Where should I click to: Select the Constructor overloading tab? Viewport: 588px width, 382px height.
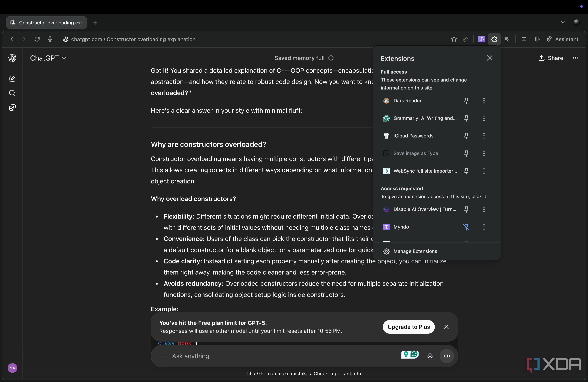(x=46, y=23)
